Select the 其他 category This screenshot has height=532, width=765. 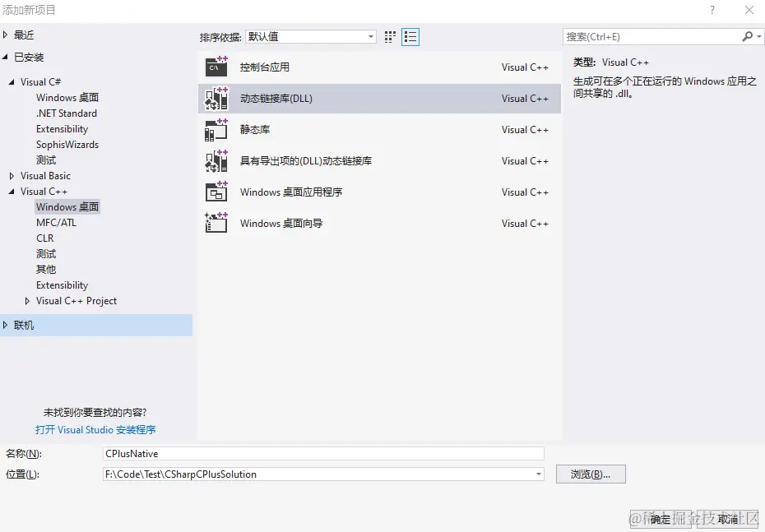(46, 269)
